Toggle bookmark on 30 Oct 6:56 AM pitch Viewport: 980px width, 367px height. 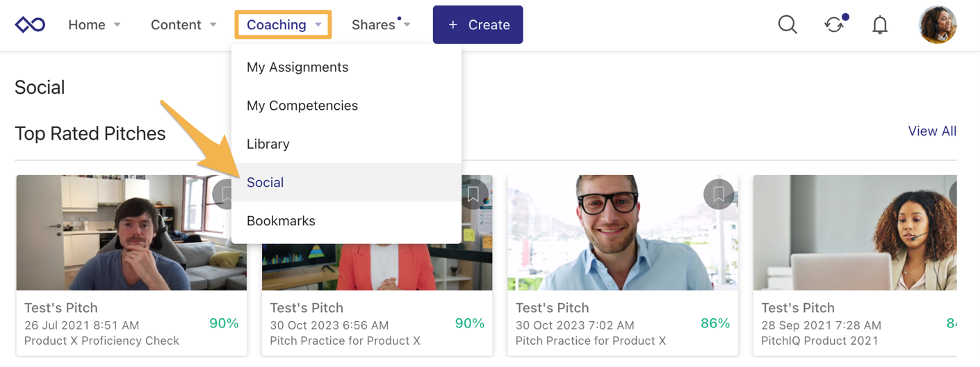[x=473, y=195]
